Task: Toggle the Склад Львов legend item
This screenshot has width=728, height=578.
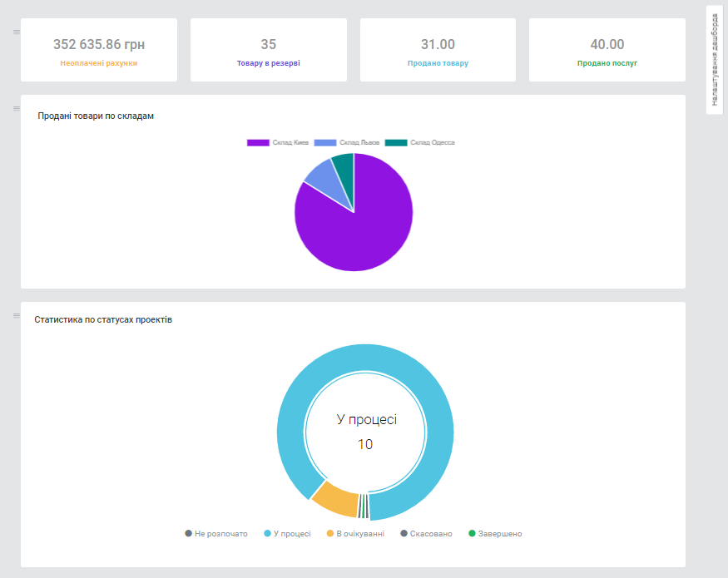Action: (x=347, y=143)
